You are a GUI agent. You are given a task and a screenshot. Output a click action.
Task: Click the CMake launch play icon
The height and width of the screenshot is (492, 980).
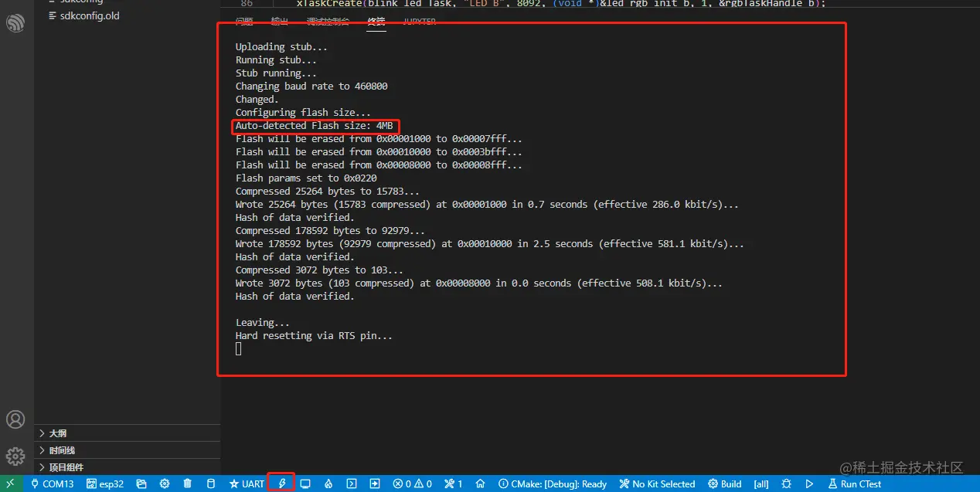click(x=809, y=484)
